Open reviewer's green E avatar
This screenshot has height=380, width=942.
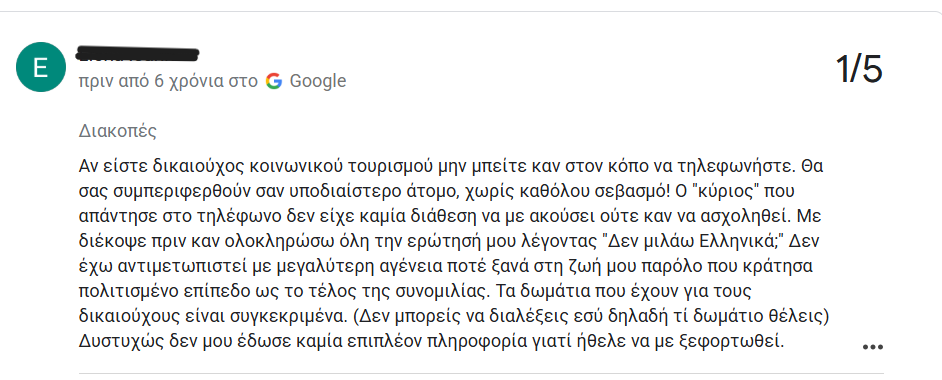[x=41, y=67]
